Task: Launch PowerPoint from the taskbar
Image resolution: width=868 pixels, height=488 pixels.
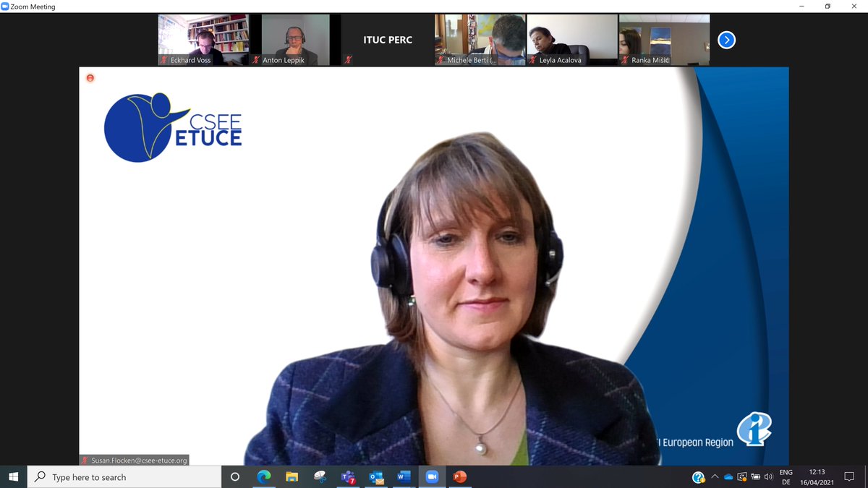Action: pos(459,477)
